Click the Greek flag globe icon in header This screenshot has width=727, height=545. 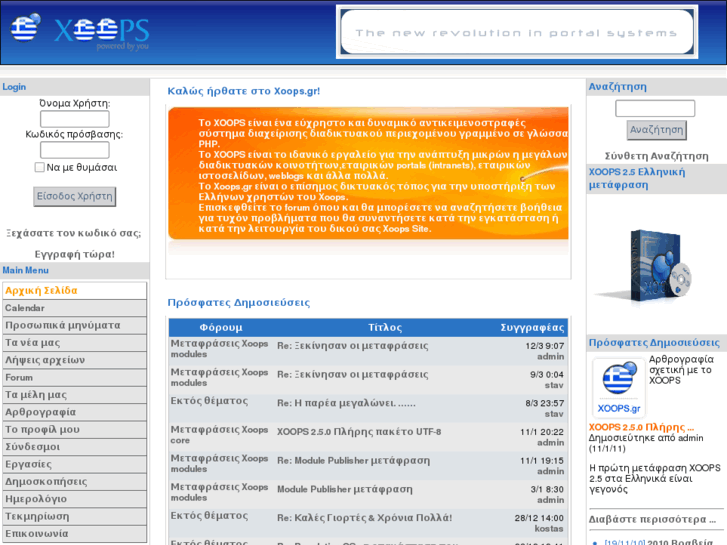click(26, 27)
